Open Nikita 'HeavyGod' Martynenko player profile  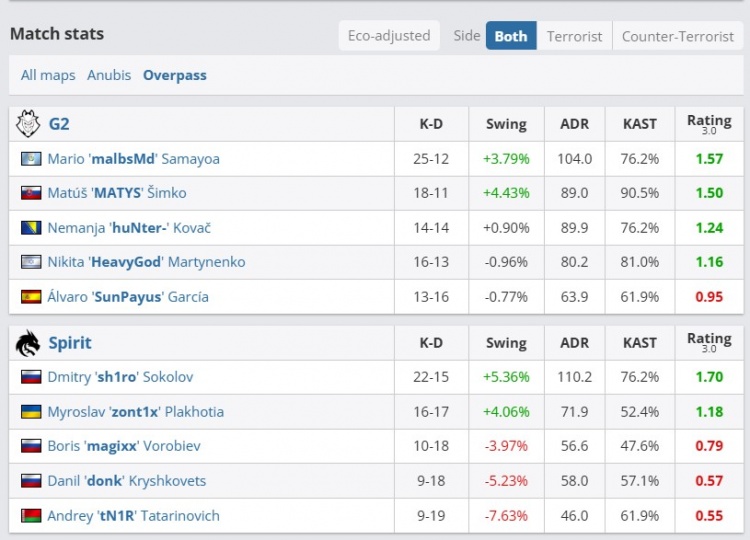pos(146,262)
